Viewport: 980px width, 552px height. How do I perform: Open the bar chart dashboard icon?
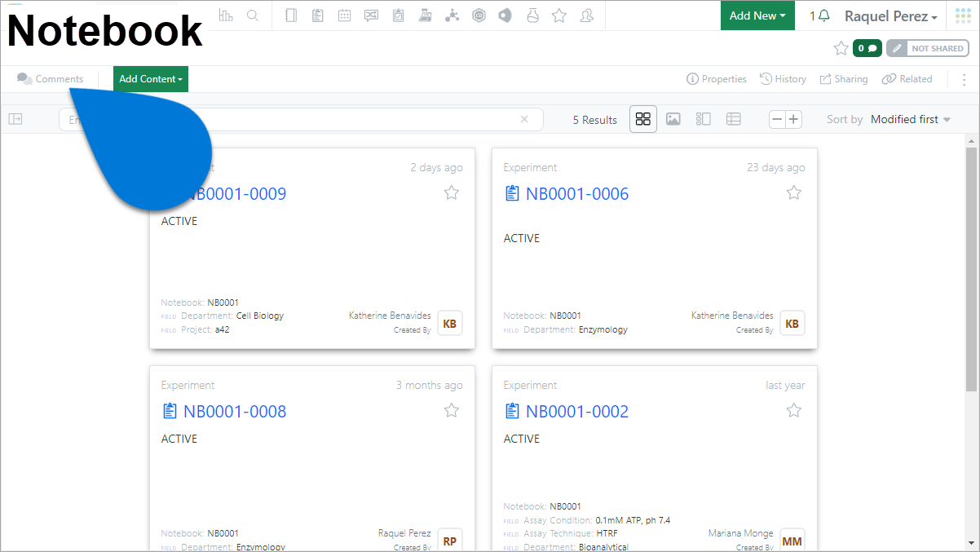pyautogui.click(x=227, y=15)
